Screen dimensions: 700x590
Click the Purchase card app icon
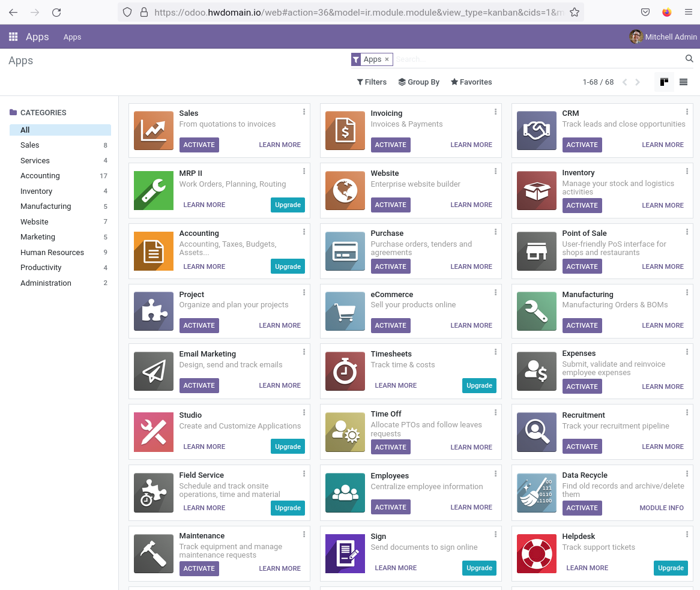[345, 251]
